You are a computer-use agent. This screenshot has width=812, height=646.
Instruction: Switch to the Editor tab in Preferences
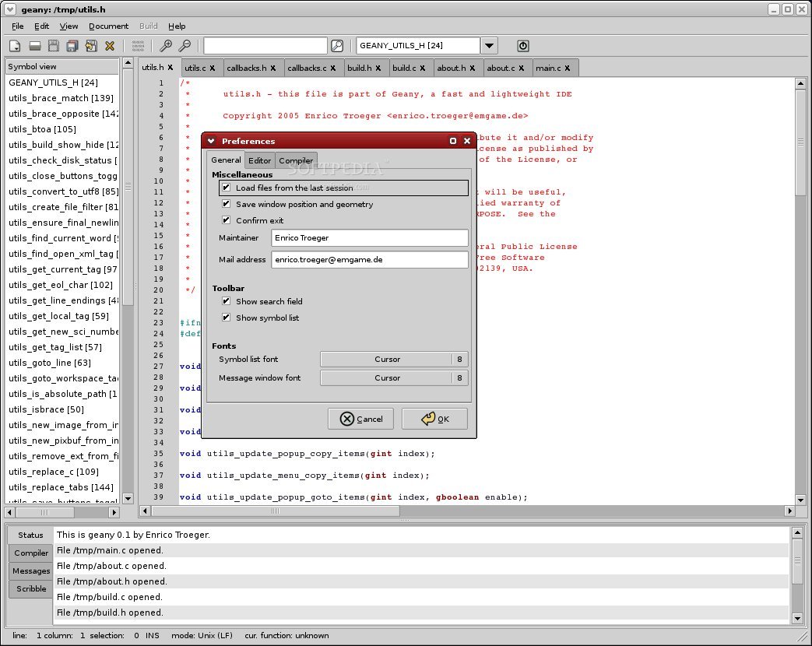[259, 160]
